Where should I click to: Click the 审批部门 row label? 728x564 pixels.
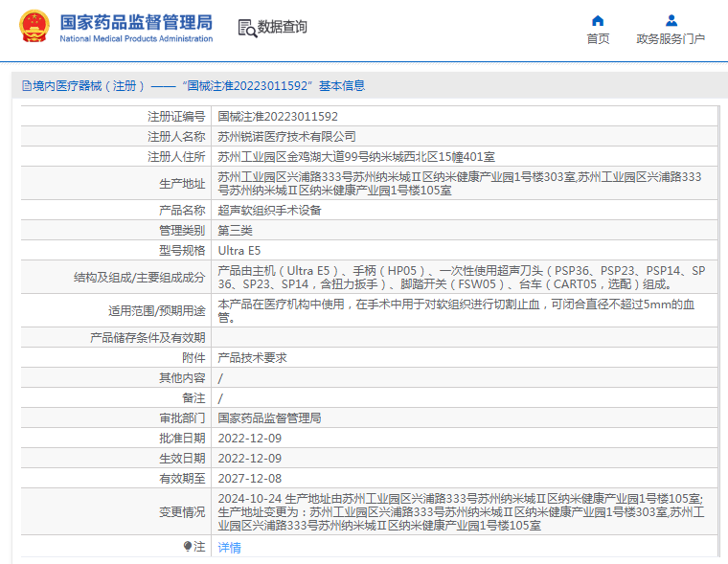pos(182,417)
